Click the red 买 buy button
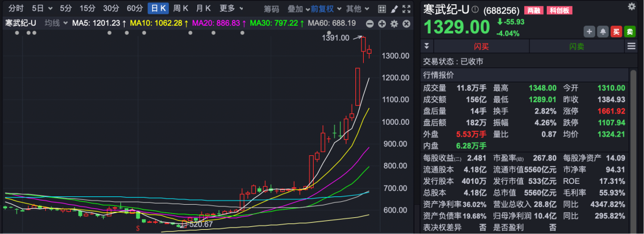644x234 pixels. tap(616, 32)
